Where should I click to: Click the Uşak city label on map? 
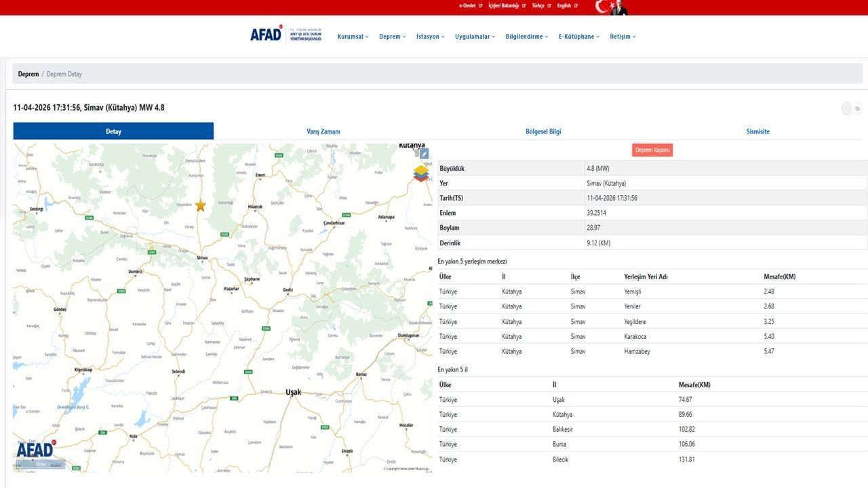(x=293, y=392)
